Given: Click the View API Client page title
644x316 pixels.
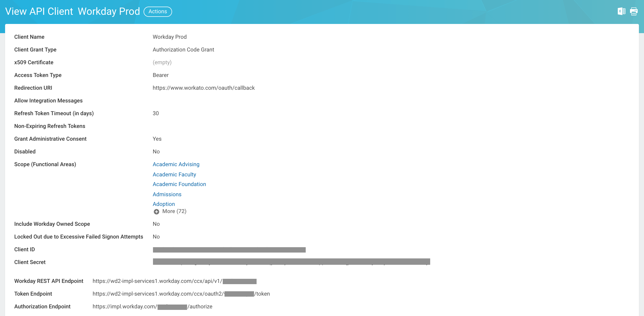Looking at the screenshot, I should point(39,11).
